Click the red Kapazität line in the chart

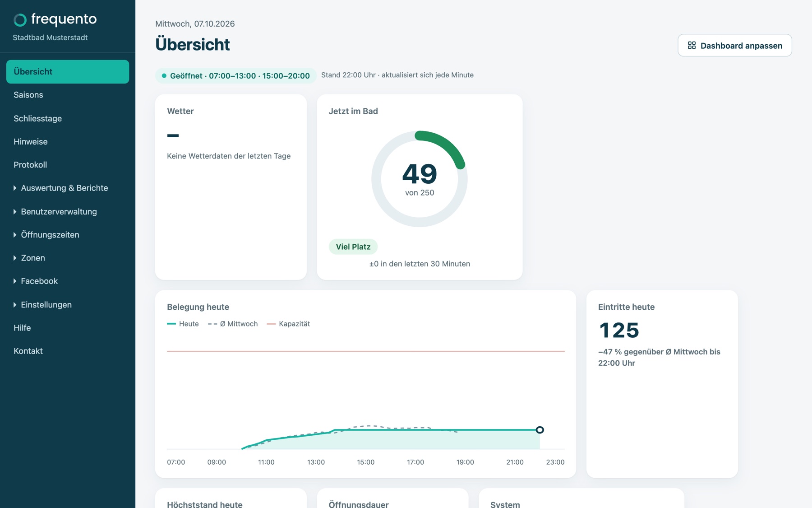pyautogui.click(x=365, y=351)
